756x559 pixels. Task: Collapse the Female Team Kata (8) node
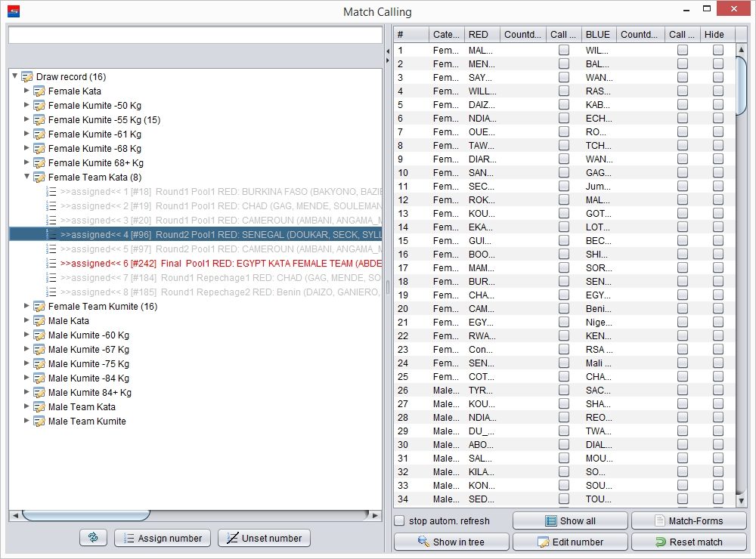click(x=26, y=177)
